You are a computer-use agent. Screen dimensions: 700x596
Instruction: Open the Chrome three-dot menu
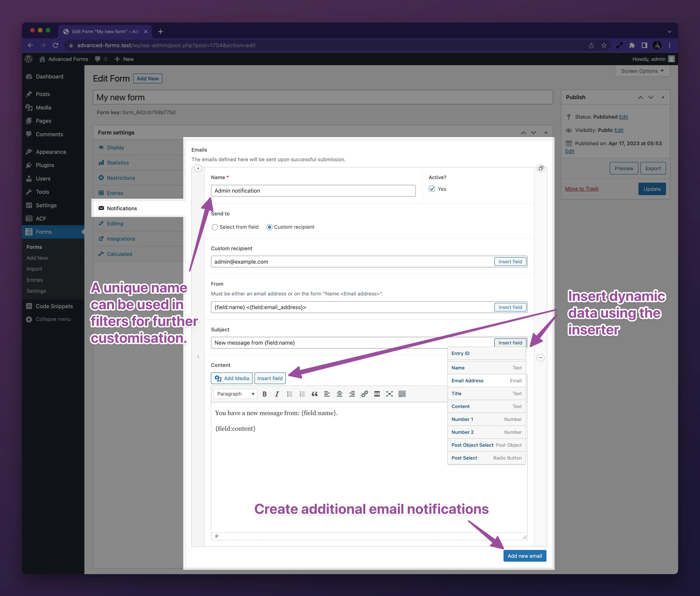click(669, 45)
